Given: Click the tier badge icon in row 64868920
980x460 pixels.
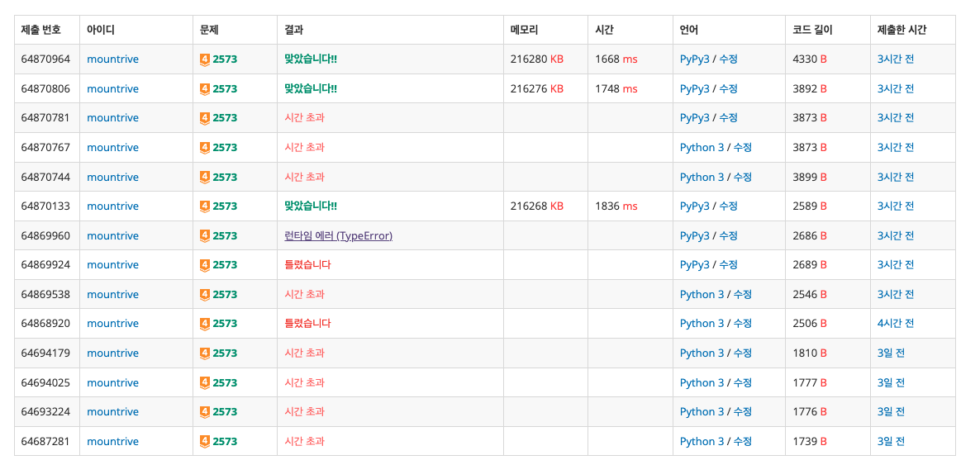Looking at the screenshot, I should pos(205,324).
